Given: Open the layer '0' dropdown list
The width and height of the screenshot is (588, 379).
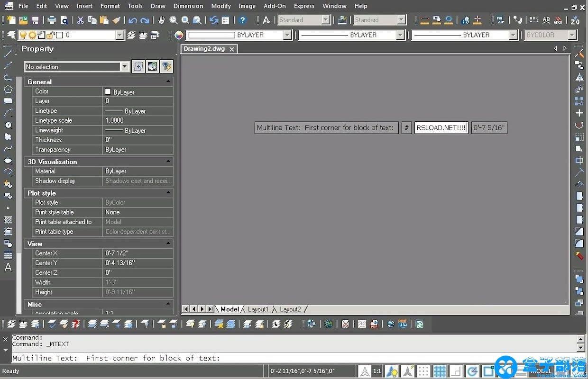Looking at the screenshot, I should tap(119, 35).
